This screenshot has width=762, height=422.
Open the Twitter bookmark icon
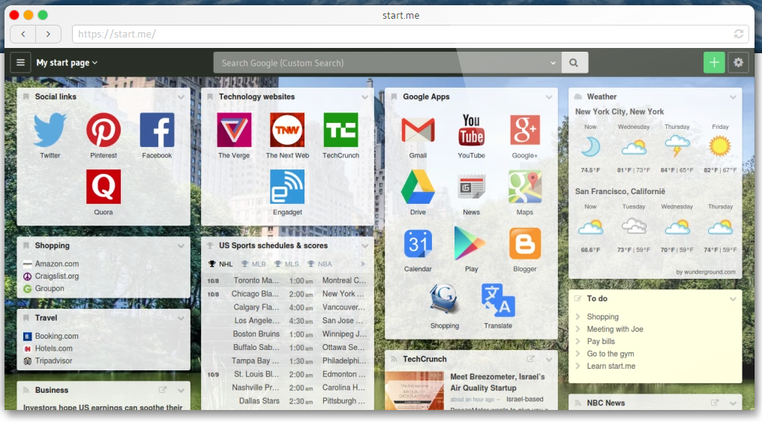pos(50,130)
